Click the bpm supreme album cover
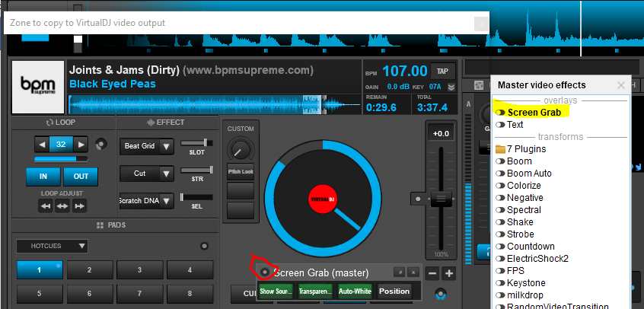The height and width of the screenshot is (309, 644). click(x=38, y=87)
